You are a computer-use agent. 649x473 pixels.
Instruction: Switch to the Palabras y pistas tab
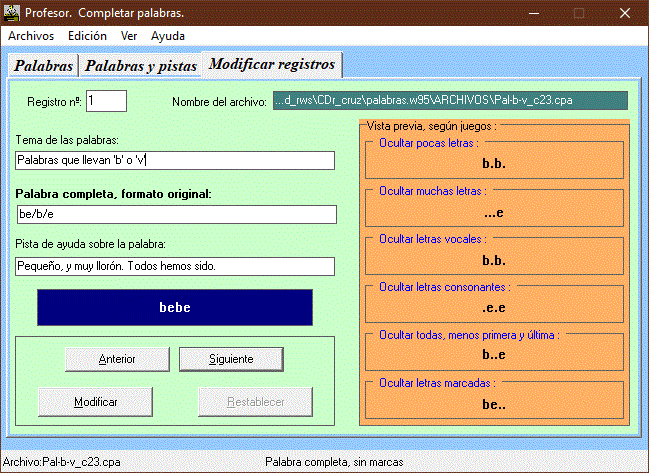[x=141, y=66]
